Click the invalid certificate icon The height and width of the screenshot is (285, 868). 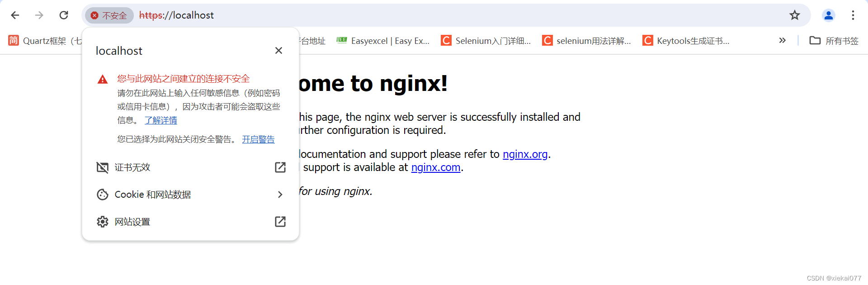[x=103, y=167]
